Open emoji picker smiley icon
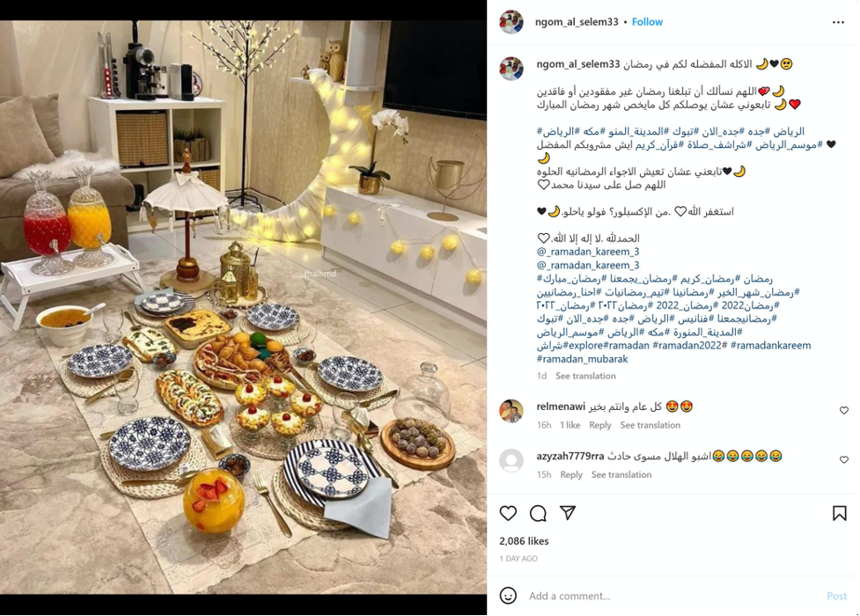The image size is (860, 616). 508,596
